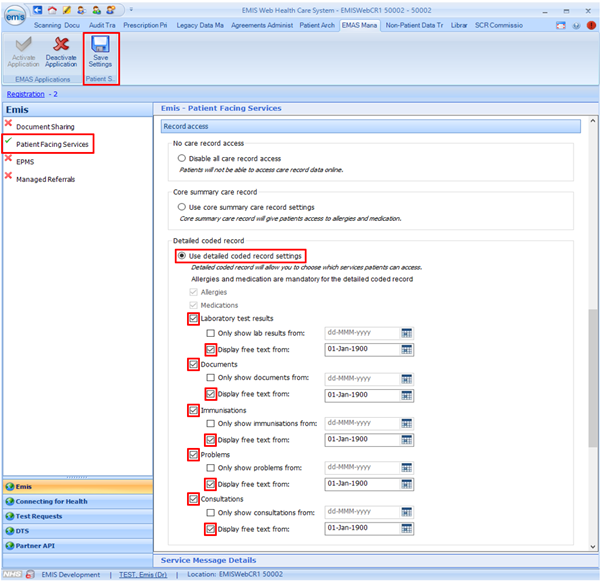The image size is (602, 582).
Task: Open the quick access toolbar customize arrow
Action: 131,10
